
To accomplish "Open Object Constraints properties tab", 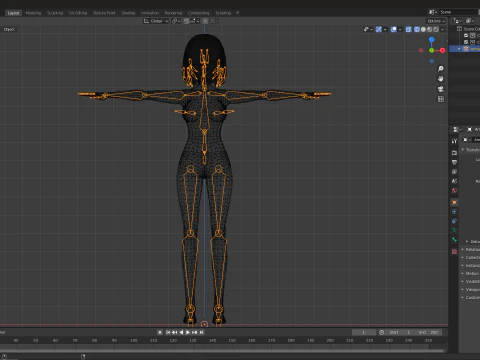I will point(454,221).
